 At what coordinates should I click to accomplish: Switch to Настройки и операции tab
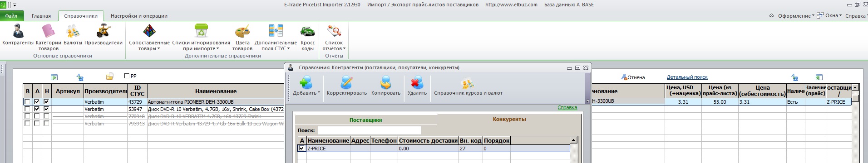tap(139, 16)
